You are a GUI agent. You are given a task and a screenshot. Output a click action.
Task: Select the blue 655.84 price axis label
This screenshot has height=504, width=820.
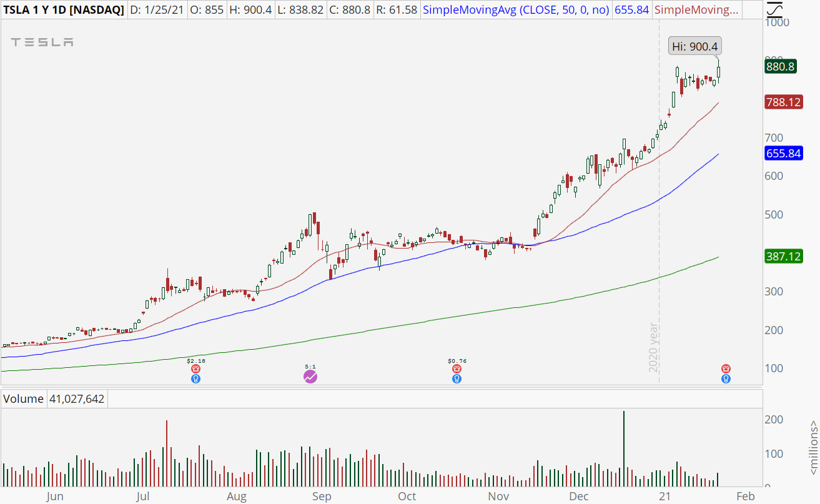pyautogui.click(x=783, y=153)
